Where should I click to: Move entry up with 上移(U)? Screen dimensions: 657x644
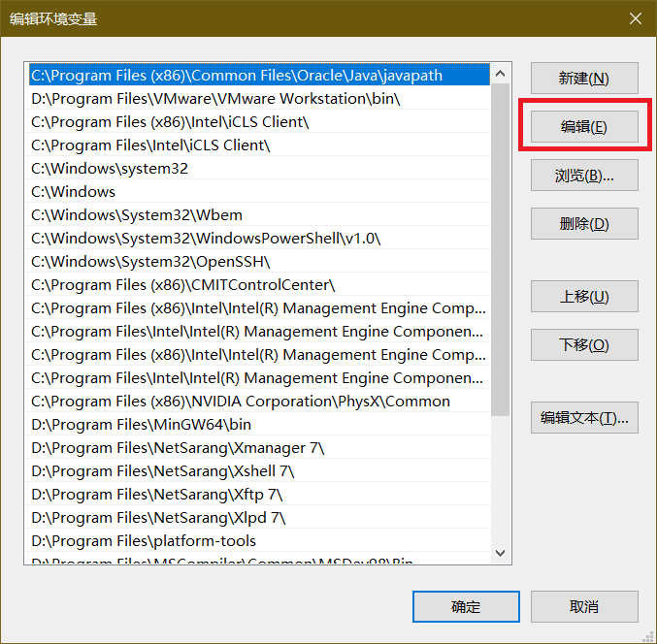[x=584, y=297]
